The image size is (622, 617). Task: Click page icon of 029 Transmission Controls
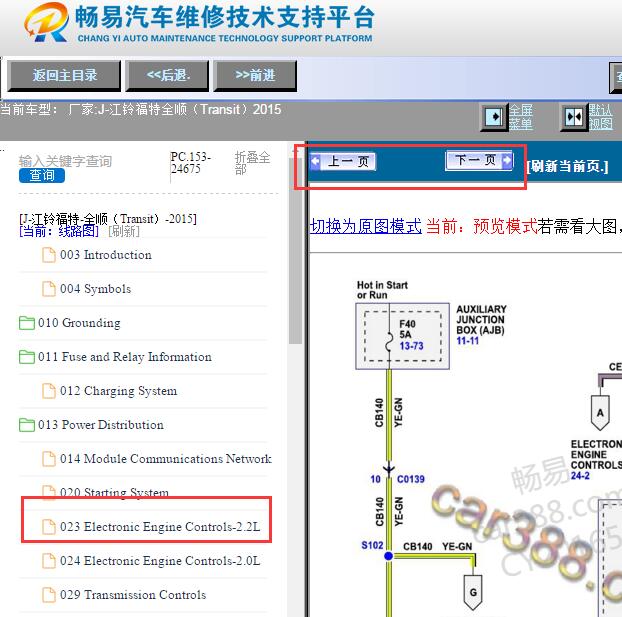click(49, 595)
